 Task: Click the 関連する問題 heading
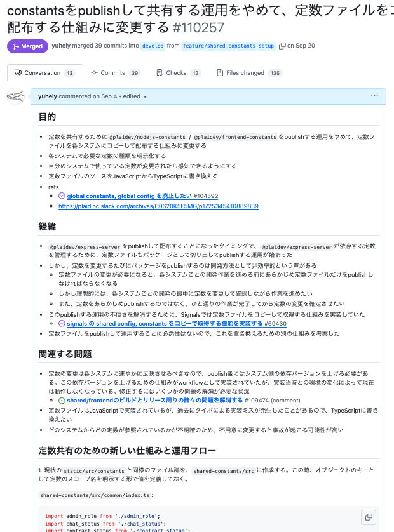click(65, 354)
